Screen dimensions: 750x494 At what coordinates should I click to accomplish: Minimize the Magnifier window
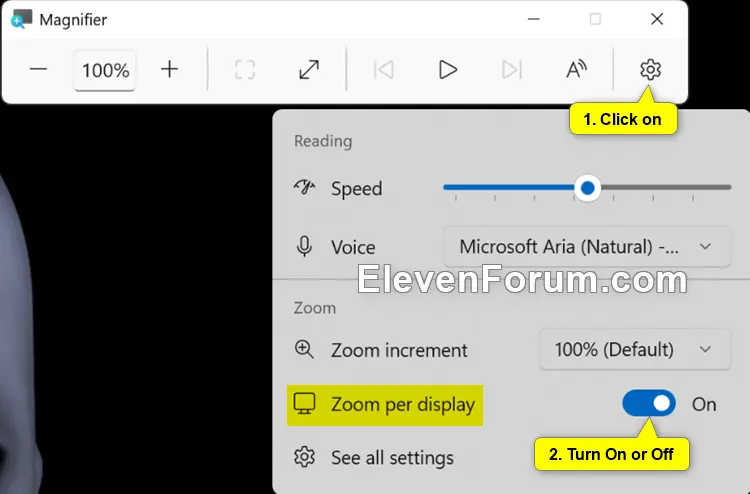533,19
